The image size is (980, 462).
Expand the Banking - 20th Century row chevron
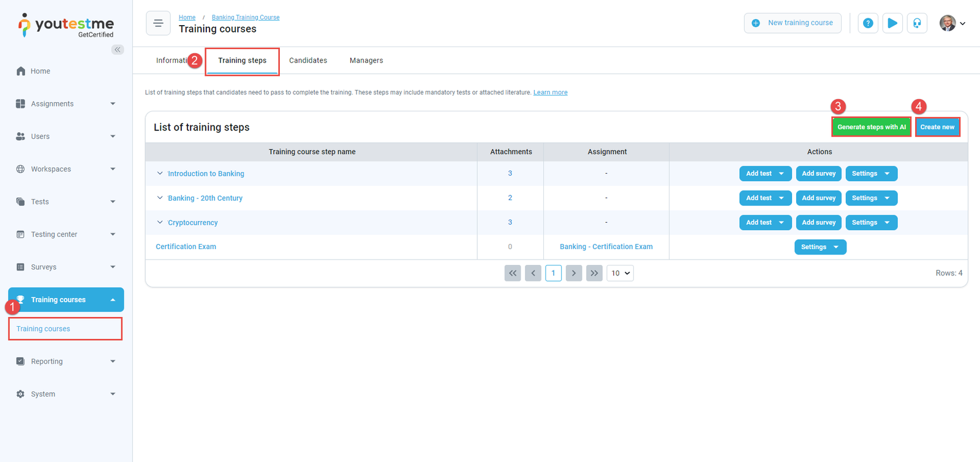(160, 198)
